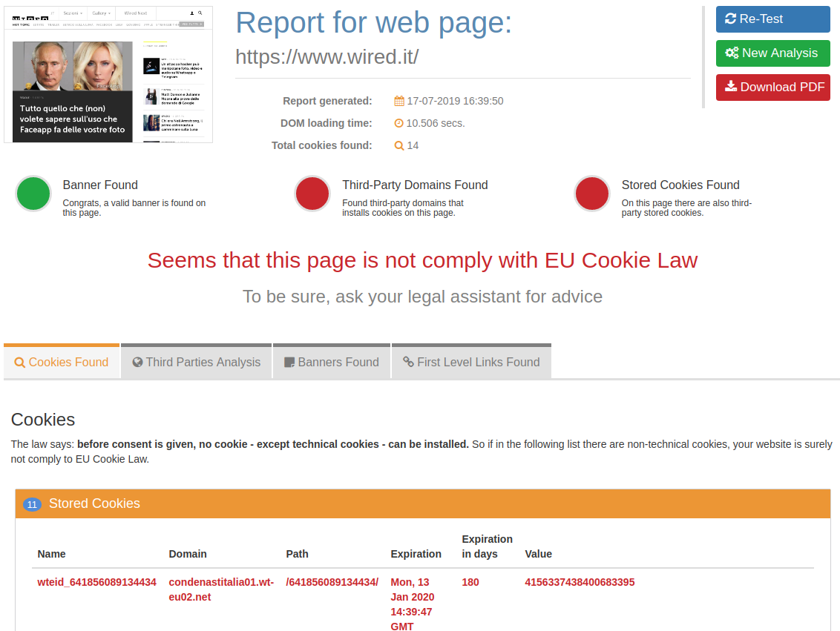Download the PDF report
This screenshot has width=840, height=631.
click(x=772, y=87)
